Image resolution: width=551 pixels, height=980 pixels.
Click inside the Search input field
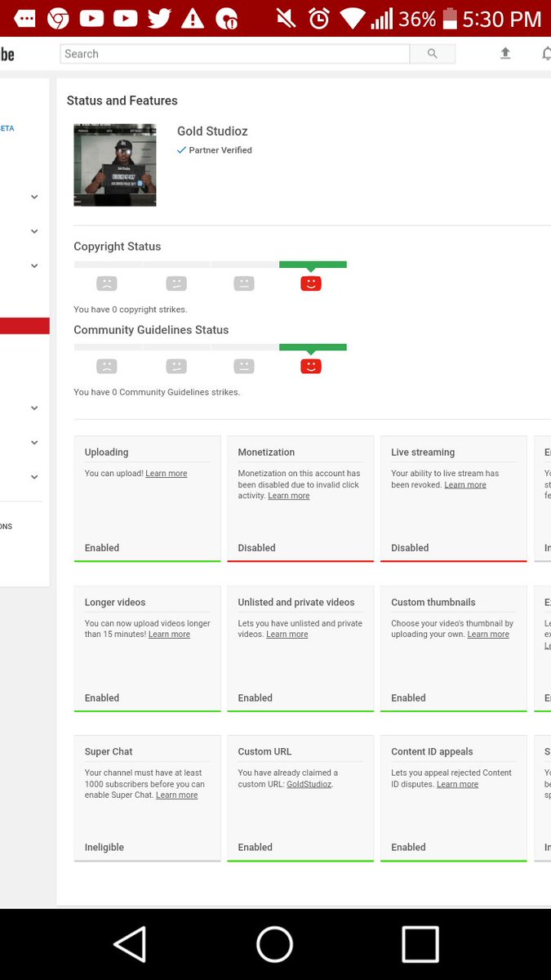tap(235, 54)
